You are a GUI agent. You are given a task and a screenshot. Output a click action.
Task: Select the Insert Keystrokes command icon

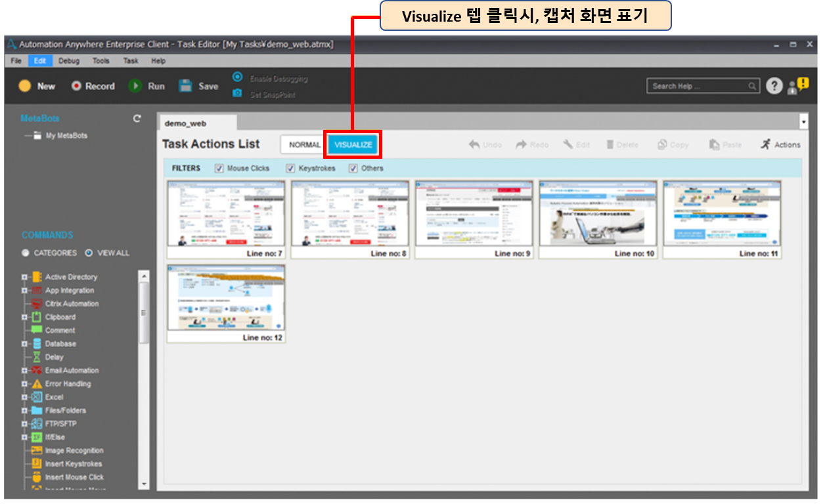click(37, 464)
